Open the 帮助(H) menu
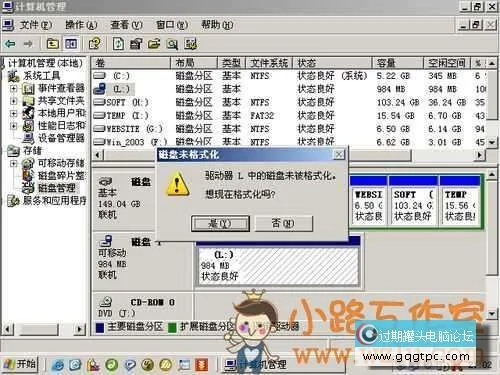500x375 pixels. pos(217,25)
